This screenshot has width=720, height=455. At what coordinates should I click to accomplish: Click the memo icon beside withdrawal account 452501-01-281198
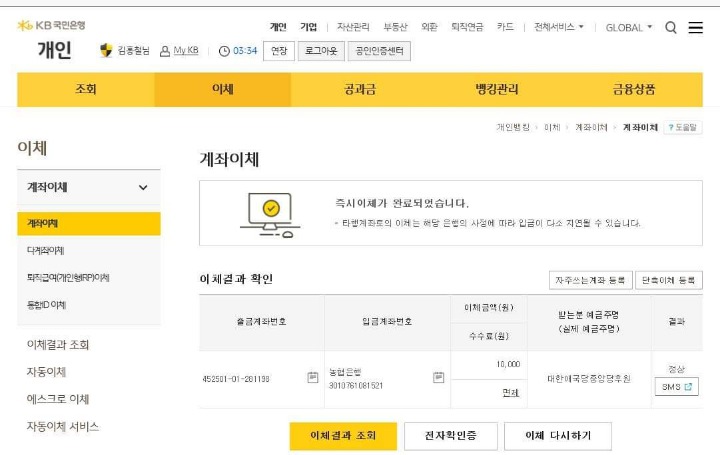(312, 377)
